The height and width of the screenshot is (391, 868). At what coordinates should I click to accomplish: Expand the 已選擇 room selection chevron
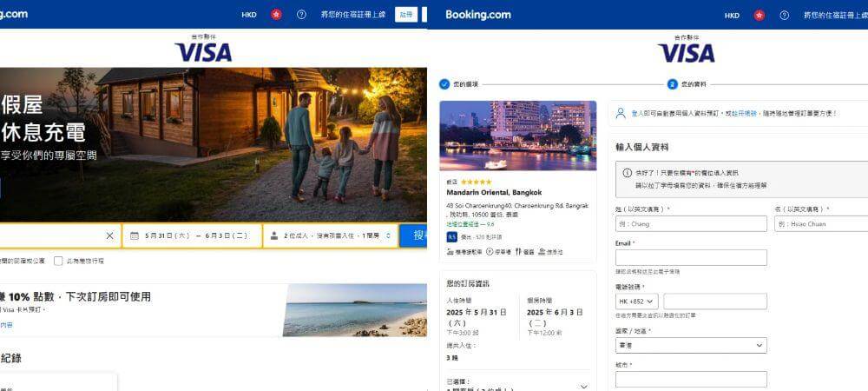coord(583,386)
